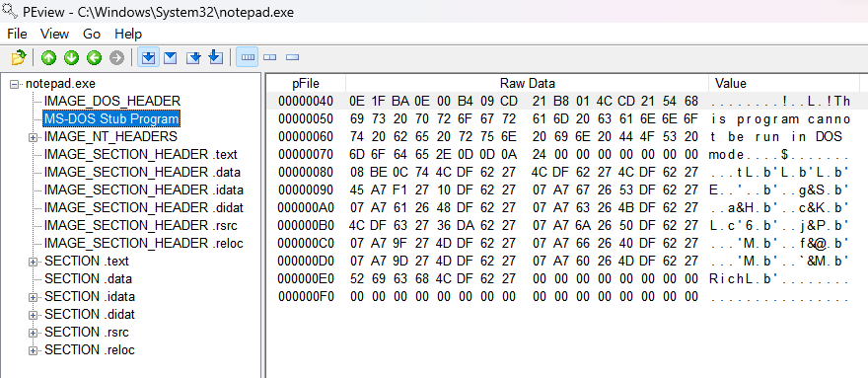Select the second address view icon with triangle

tap(171, 57)
